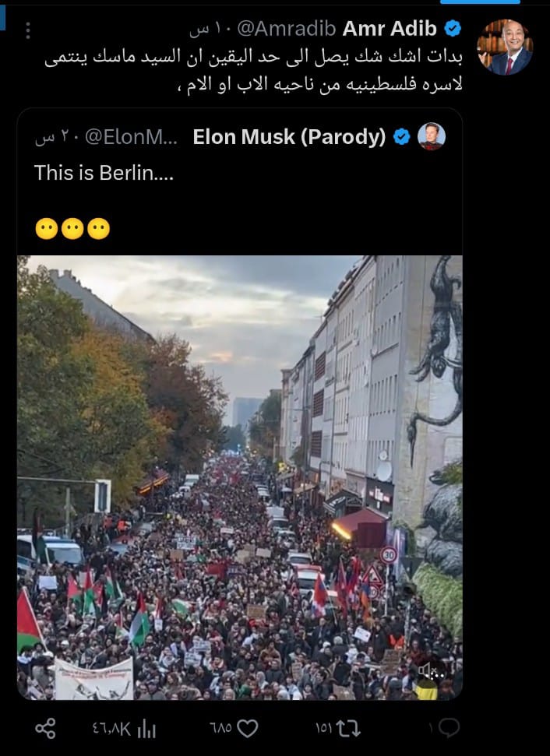View tweet analytics bar chart icon

(146, 729)
